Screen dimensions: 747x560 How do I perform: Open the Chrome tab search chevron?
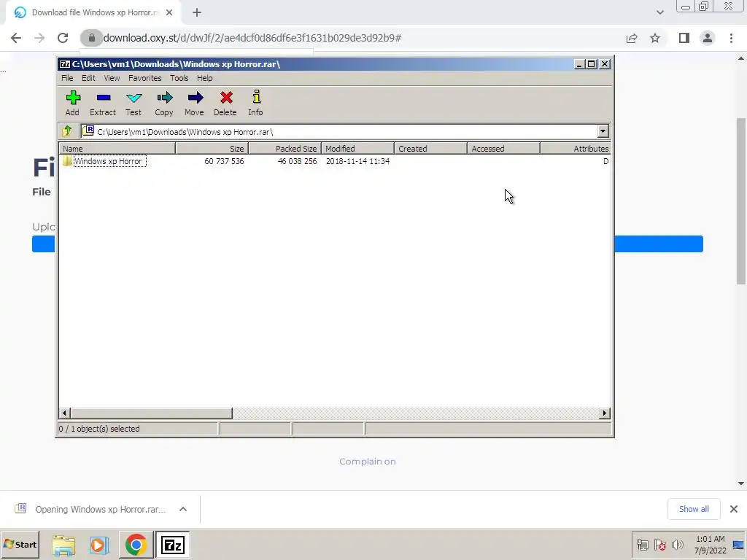659,12
